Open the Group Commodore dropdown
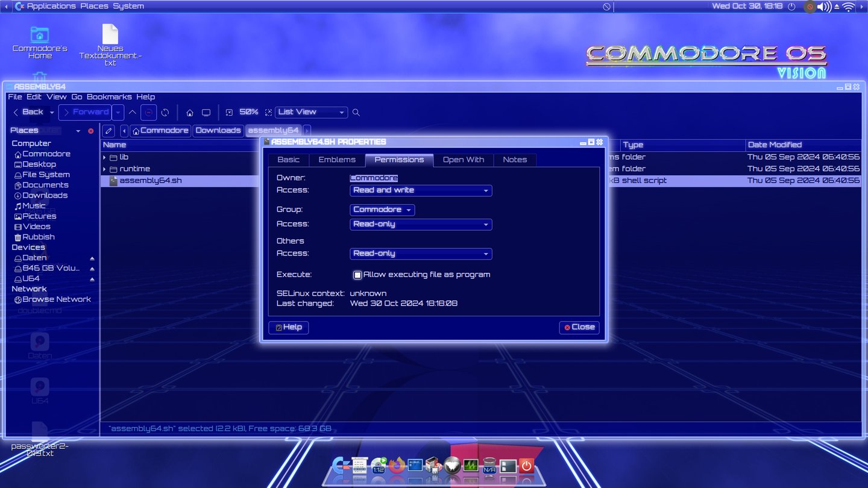 click(382, 210)
